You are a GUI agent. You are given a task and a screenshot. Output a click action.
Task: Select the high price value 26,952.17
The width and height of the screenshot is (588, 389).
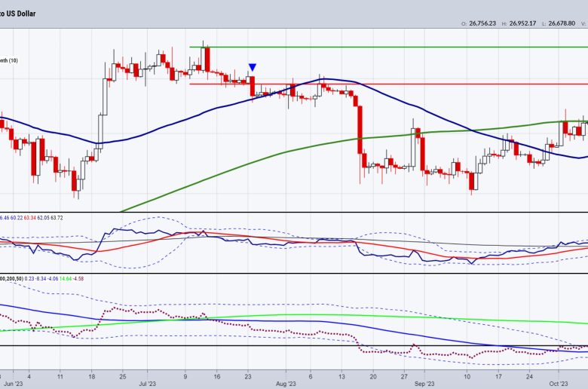[x=522, y=23]
